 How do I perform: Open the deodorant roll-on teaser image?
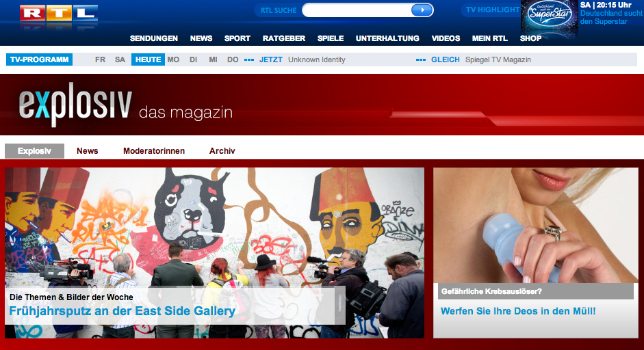pyautogui.click(x=536, y=226)
